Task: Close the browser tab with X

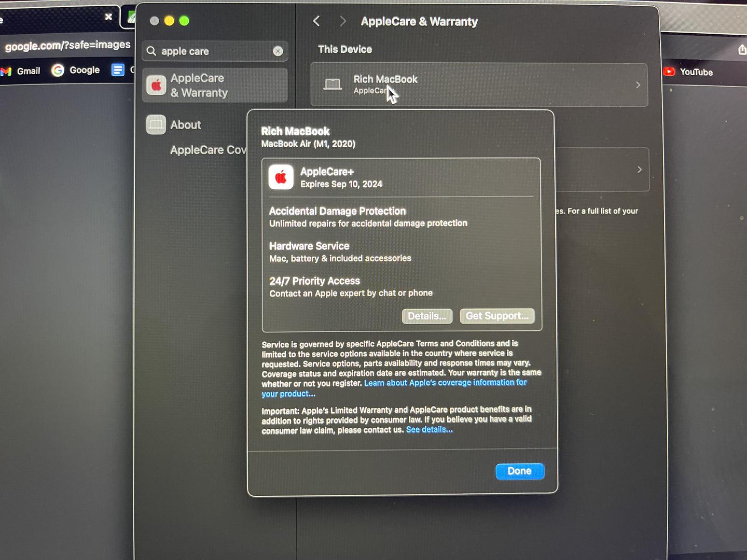Action: [108, 17]
